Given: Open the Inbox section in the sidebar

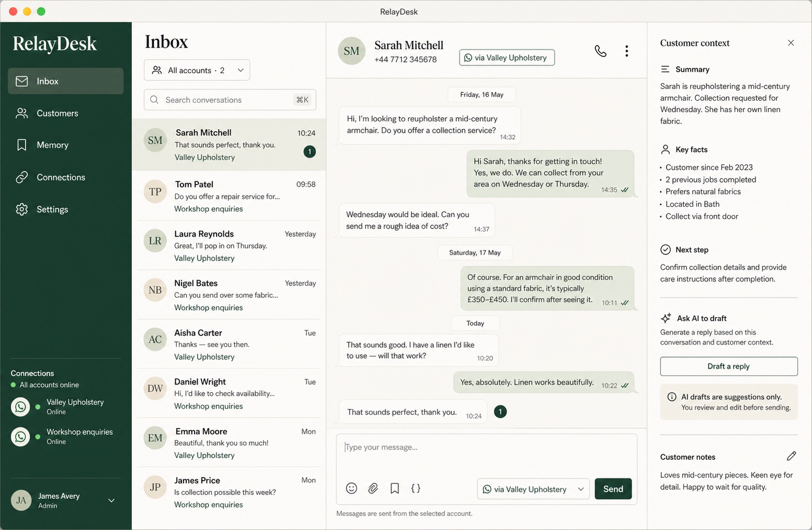Looking at the screenshot, I should tap(66, 81).
